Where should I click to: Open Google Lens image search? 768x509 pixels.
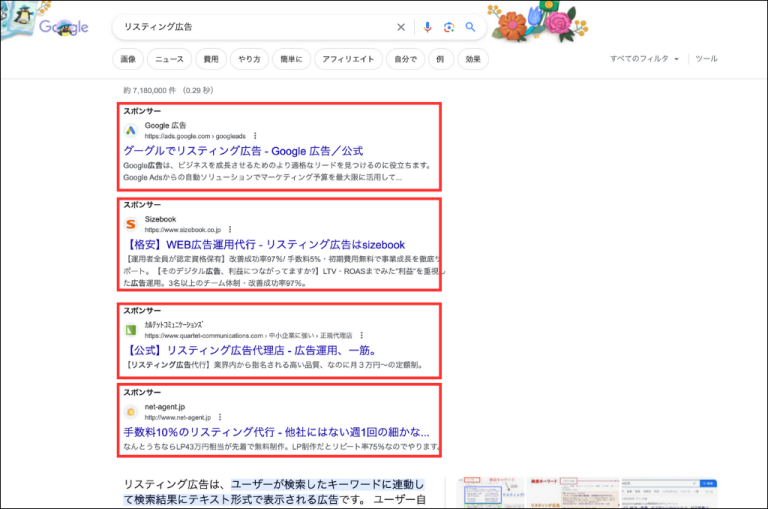coord(449,27)
